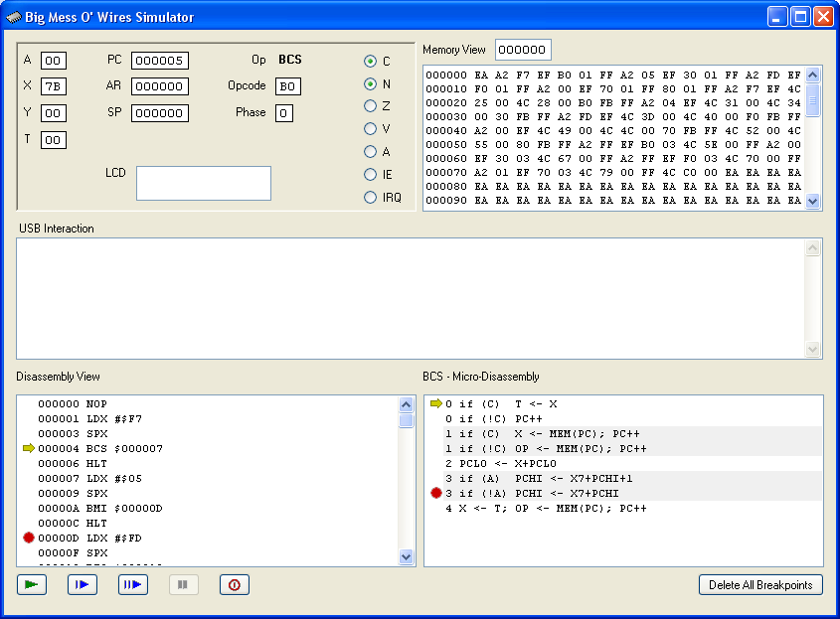Select disassembly line 000000 NOP
The height and width of the screenshot is (619, 840).
point(73,403)
